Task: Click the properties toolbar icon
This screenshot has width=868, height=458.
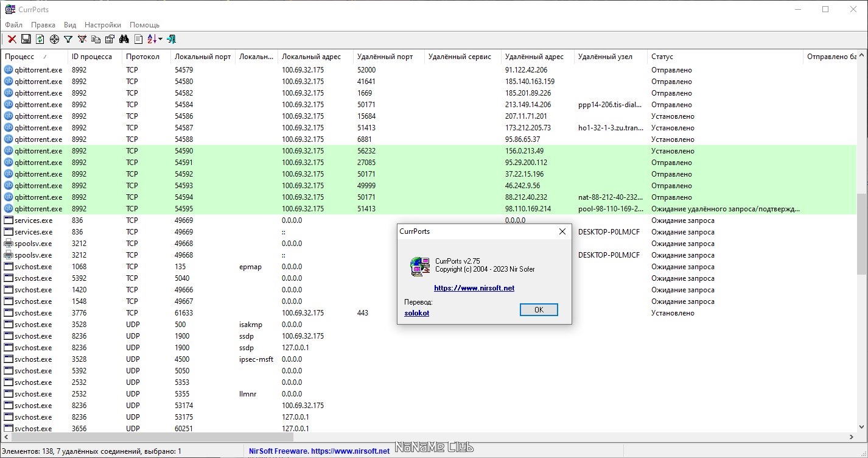Action: pos(110,39)
